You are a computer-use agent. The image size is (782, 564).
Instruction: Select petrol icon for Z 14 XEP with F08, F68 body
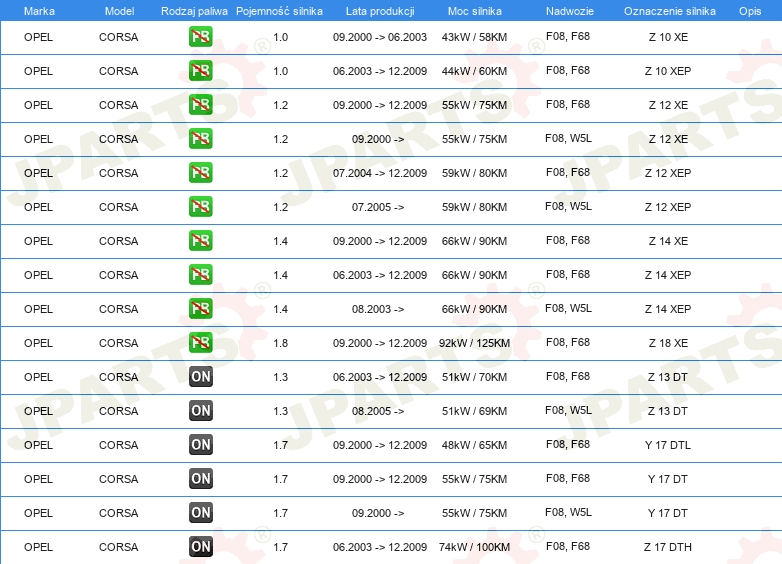pyautogui.click(x=200, y=274)
